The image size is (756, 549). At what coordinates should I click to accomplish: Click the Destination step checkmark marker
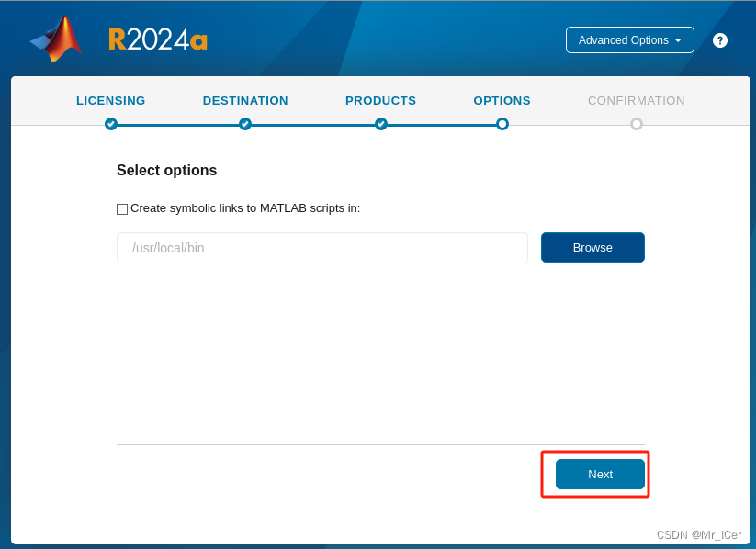[245, 124]
